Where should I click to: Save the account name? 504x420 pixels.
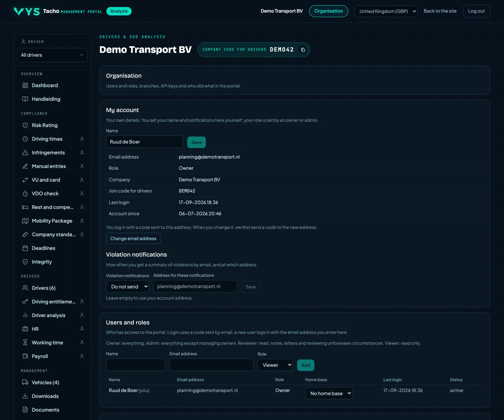point(196,142)
